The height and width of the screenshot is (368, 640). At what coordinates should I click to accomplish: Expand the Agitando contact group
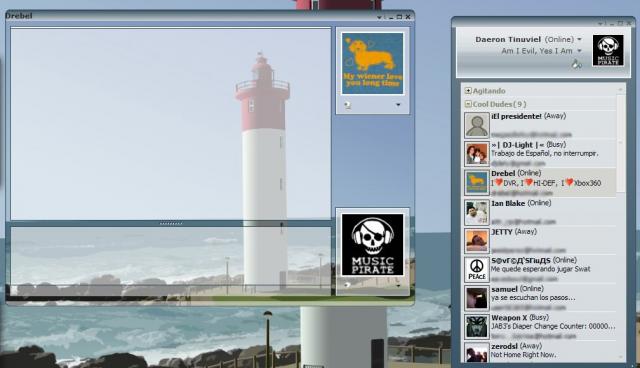[468, 91]
